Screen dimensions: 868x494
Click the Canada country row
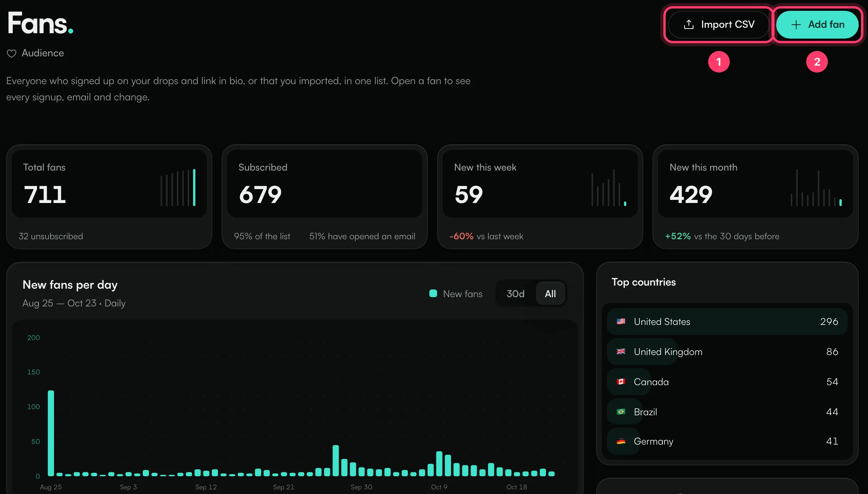pyautogui.click(x=727, y=382)
